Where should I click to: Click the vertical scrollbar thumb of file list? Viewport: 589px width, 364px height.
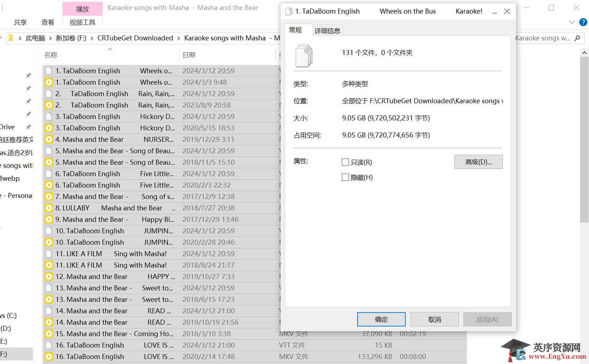point(584,140)
